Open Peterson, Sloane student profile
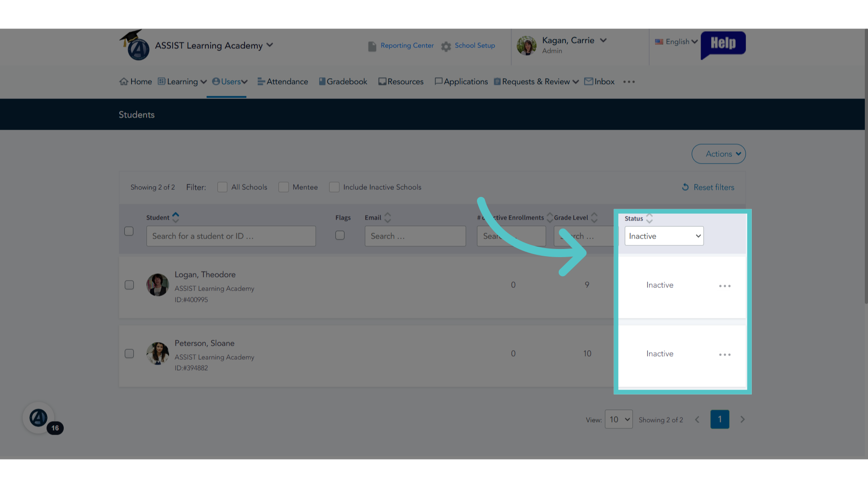Screen dimensions: 868x488 pyautogui.click(x=204, y=343)
